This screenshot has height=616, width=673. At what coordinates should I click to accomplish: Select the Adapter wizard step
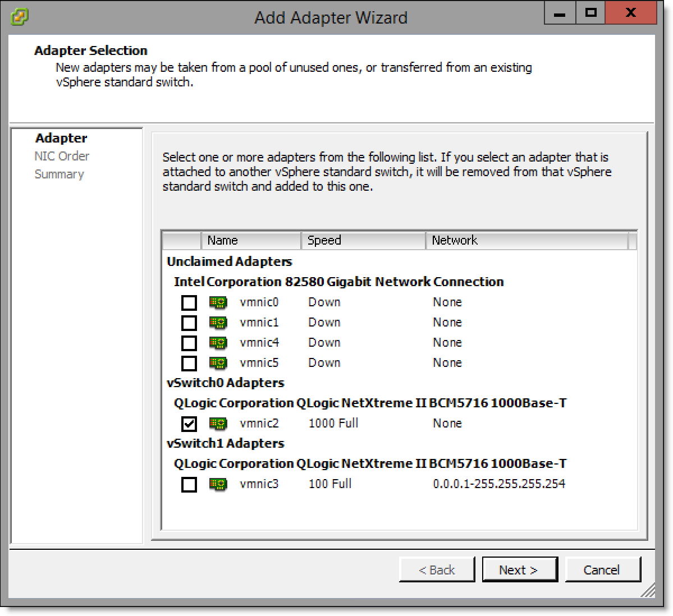click(61, 139)
